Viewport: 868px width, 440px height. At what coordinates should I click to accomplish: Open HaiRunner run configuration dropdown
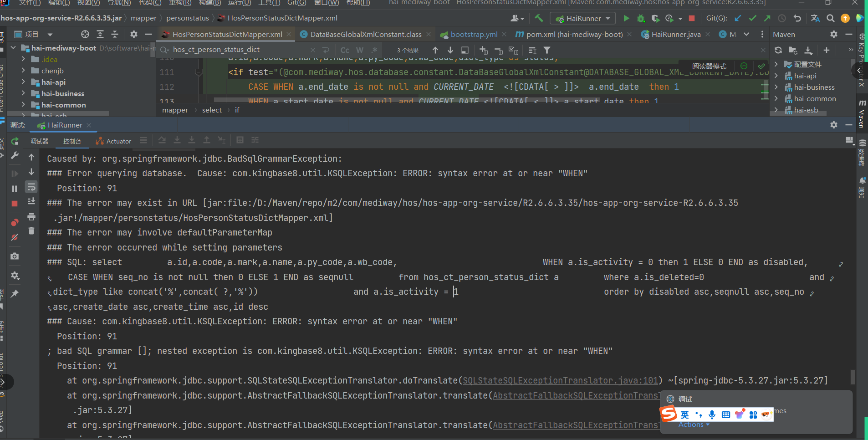584,18
